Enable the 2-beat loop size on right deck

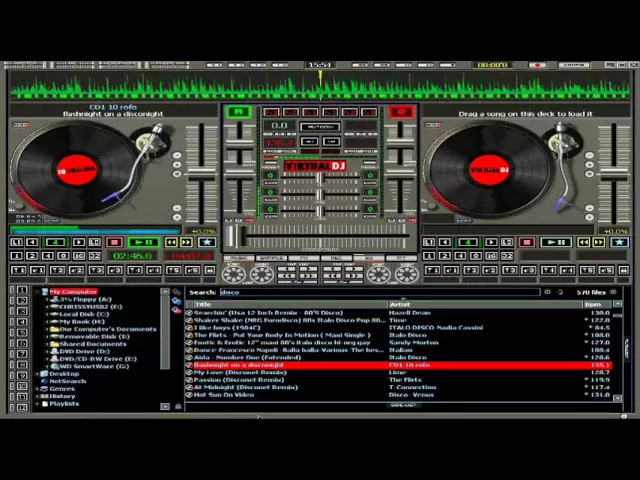pyautogui.click(x=444, y=256)
